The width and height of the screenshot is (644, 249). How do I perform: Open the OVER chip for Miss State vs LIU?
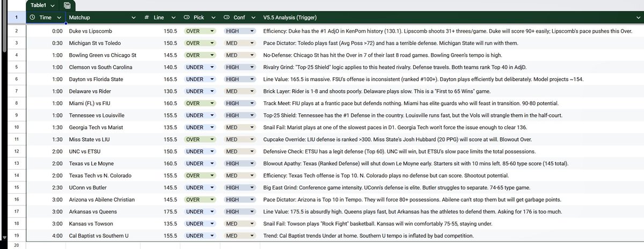[x=200, y=139]
